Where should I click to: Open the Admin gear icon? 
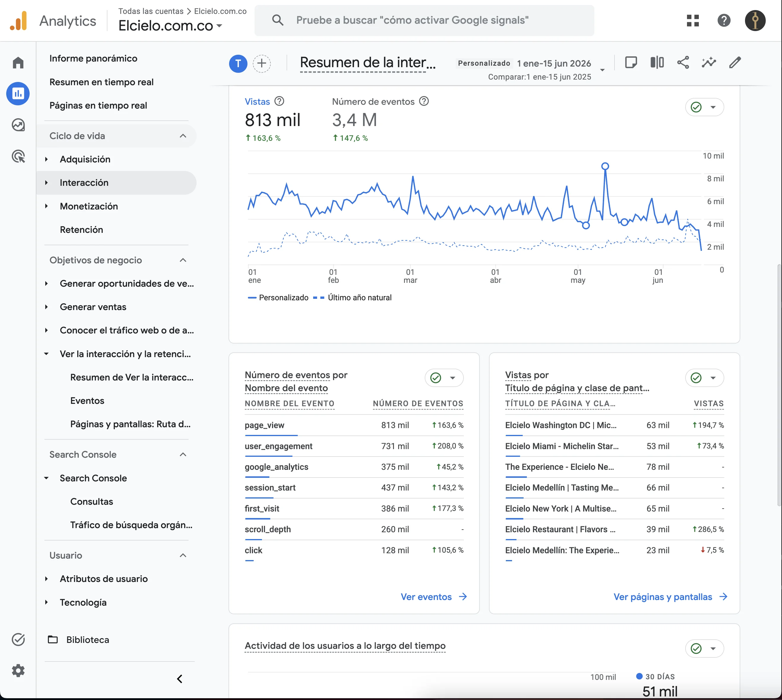point(18,670)
